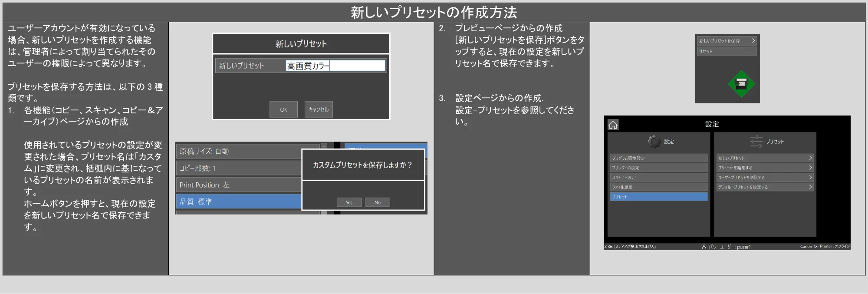Click the Z 36 media status text
Screen dimensions: 868x294
[630, 247]
